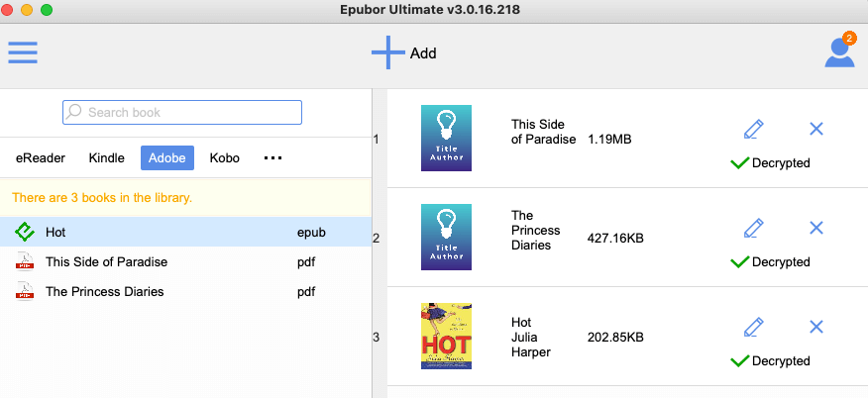Edit metadata for The Princess Diaries

(753, 228)
